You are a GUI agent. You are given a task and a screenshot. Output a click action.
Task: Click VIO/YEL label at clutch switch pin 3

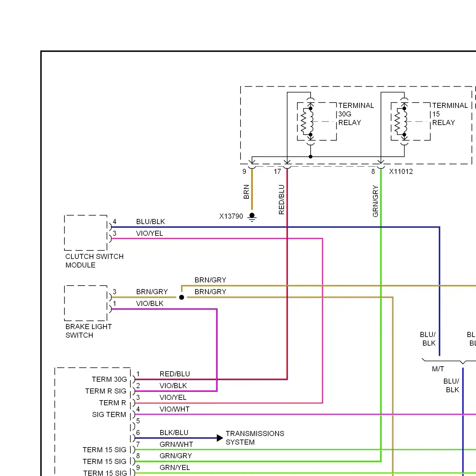149,233
